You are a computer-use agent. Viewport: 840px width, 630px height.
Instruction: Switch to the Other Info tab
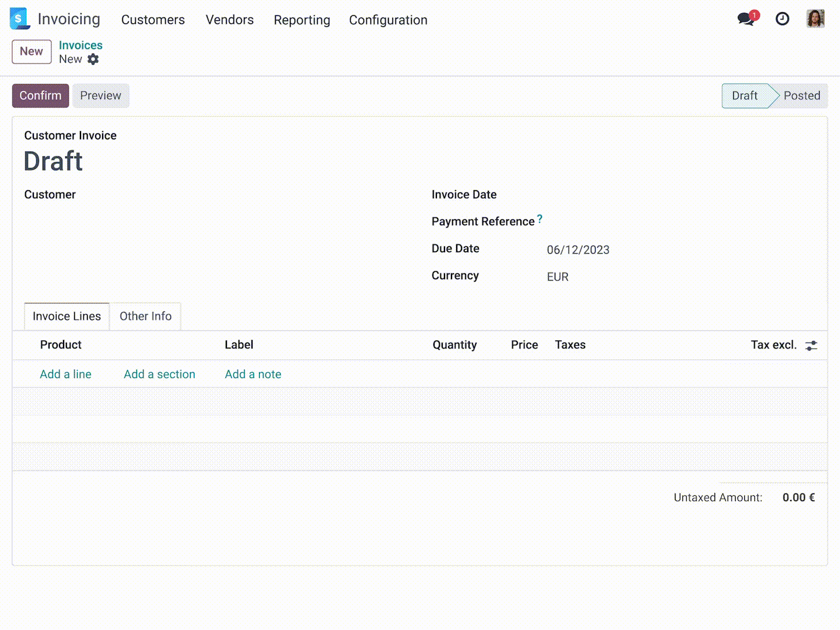[145, 316]
